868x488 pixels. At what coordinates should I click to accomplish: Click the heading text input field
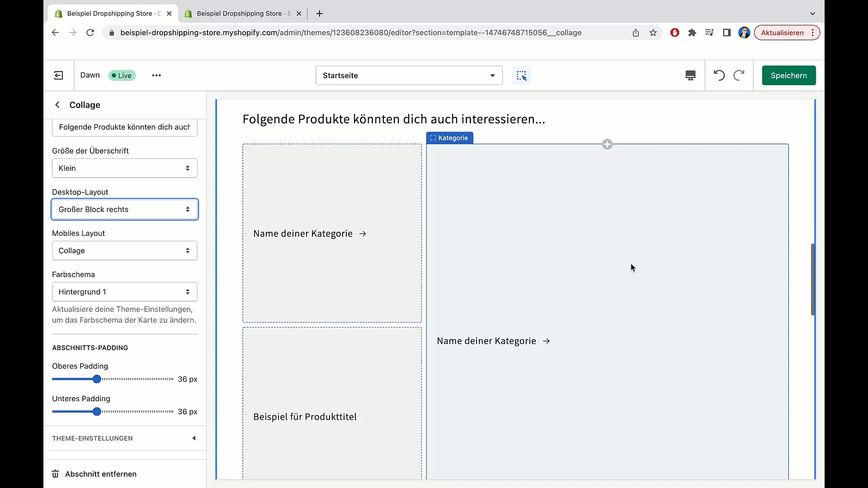click(124, 127)
